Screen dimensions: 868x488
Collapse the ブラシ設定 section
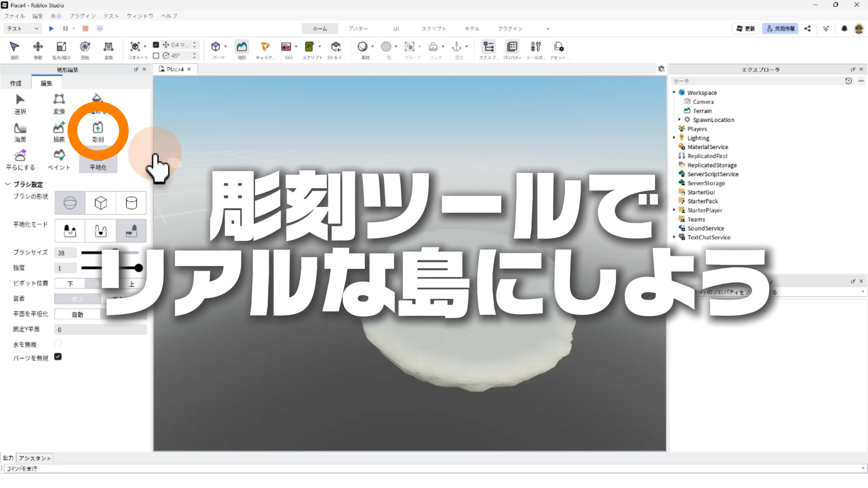click(8, 184)
